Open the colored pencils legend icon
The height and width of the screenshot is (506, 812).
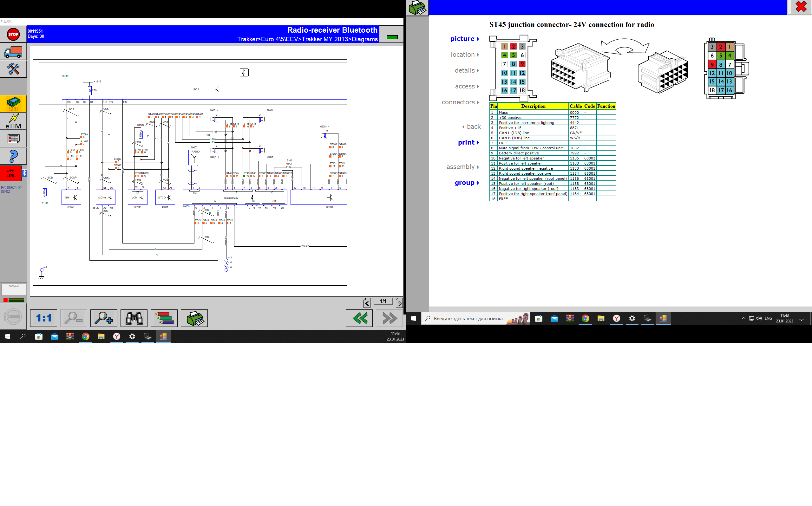(164, 318)
